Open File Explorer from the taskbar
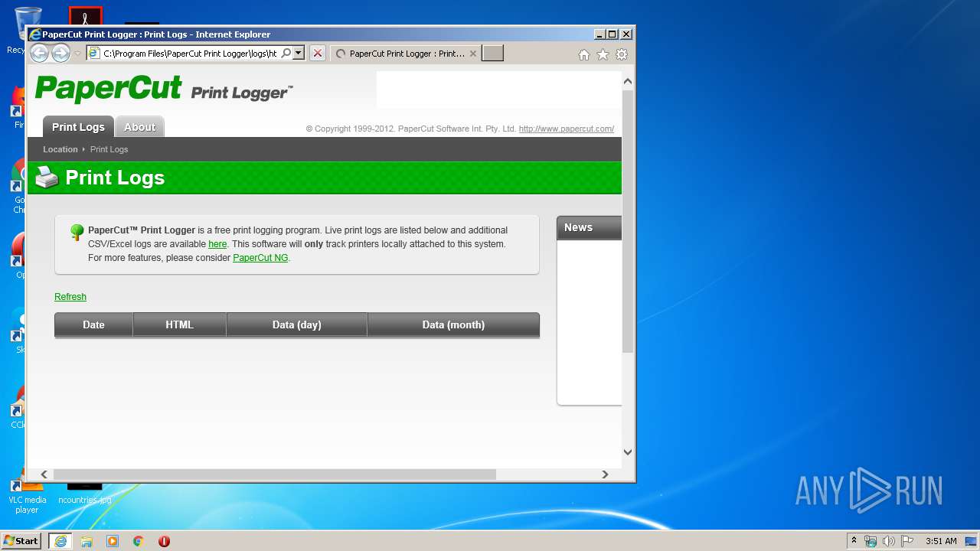Image resolution: width=980 pixels, height=551 pixels. (x=87, y=541)
